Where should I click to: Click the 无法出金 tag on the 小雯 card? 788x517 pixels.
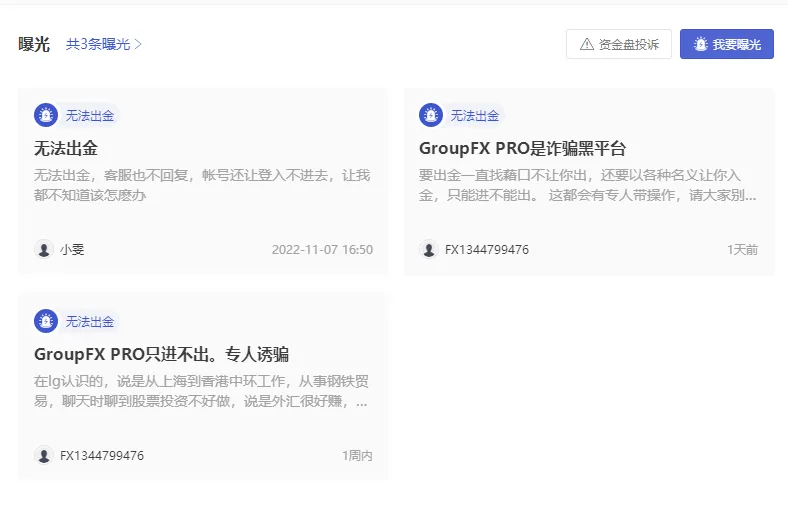(x=90, y=116)
